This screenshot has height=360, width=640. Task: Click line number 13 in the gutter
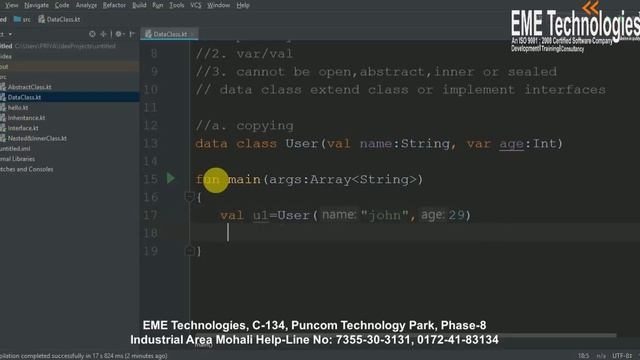pos(151,143)
